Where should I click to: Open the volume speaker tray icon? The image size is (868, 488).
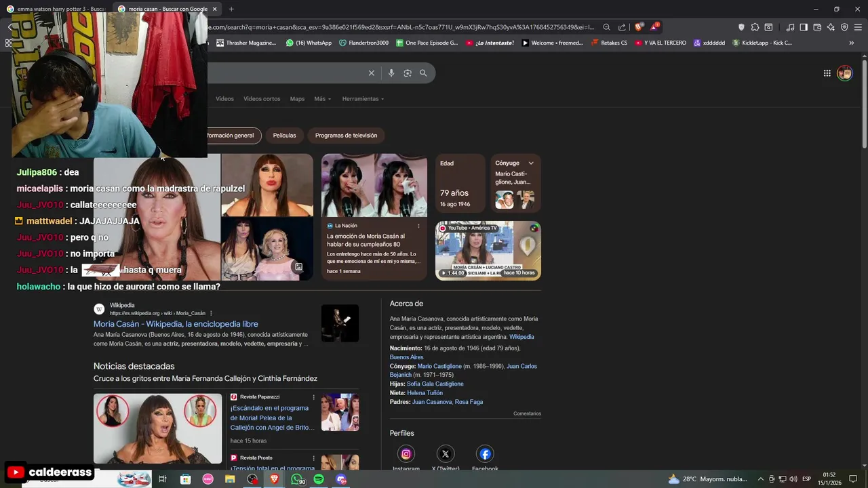coord(793,479)
